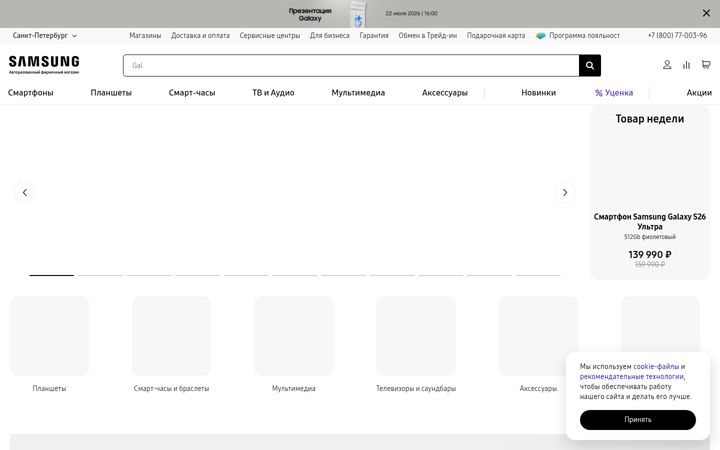
Task: Accept cookies with Принять button
Action: tap(638, 420)
